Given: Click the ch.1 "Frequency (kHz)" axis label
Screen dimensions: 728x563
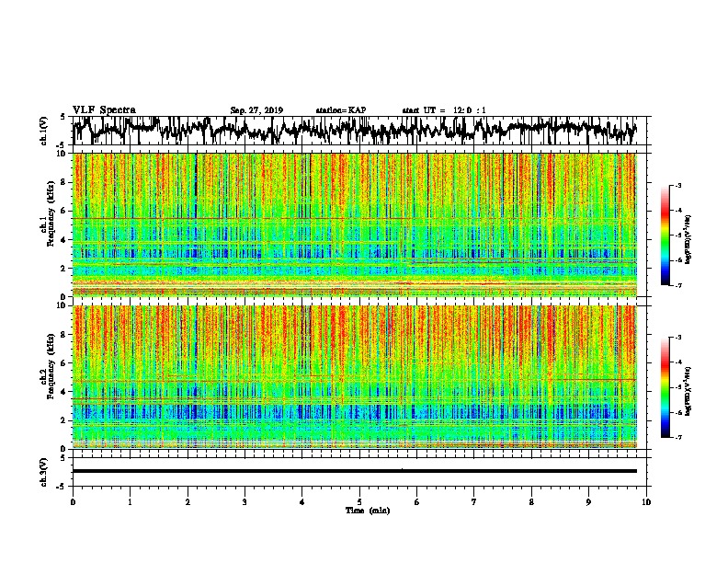Looking at the screenshot, I should (51, 213).
